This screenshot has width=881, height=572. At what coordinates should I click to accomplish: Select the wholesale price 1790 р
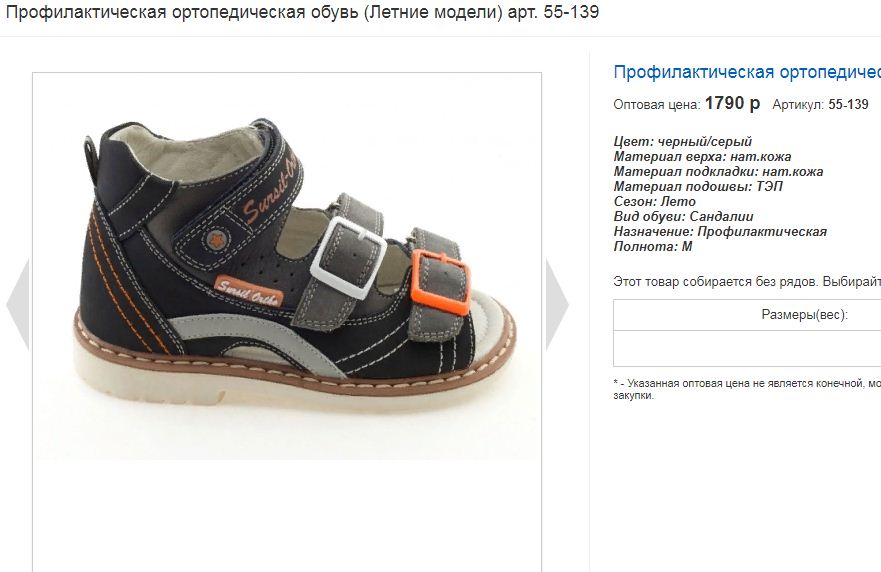pos(732,103)
